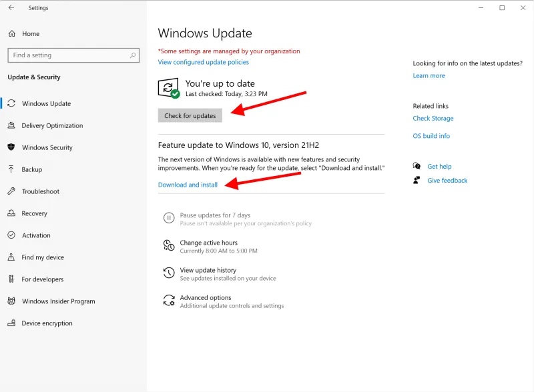Click the Troubleshoot wrench icon
This screenshot has height=392, width=534.
11,191
